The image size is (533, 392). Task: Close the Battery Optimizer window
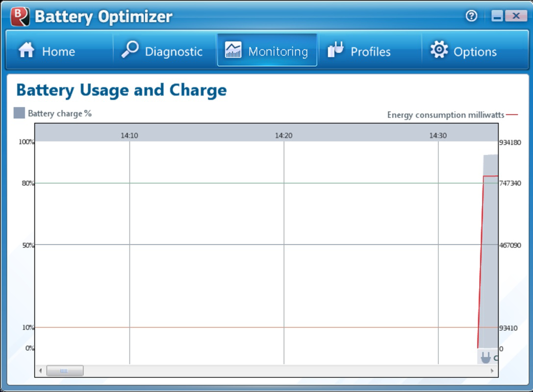pos(516,16)
